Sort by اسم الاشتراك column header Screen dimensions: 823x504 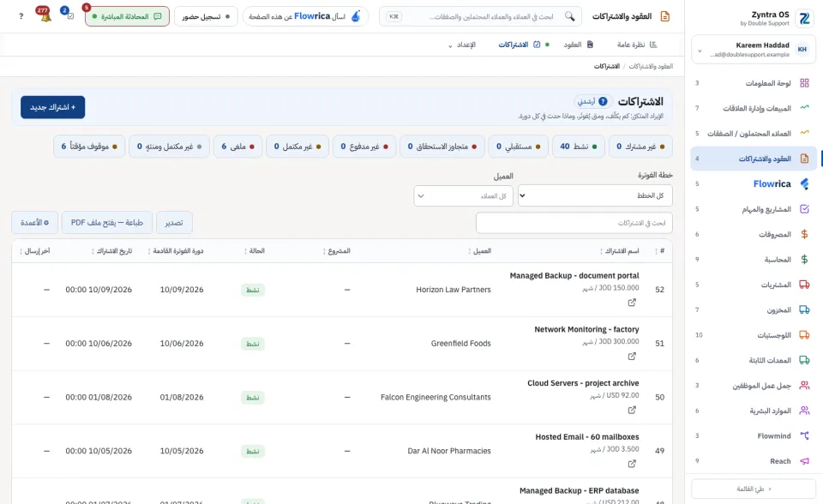pos(620,251)
